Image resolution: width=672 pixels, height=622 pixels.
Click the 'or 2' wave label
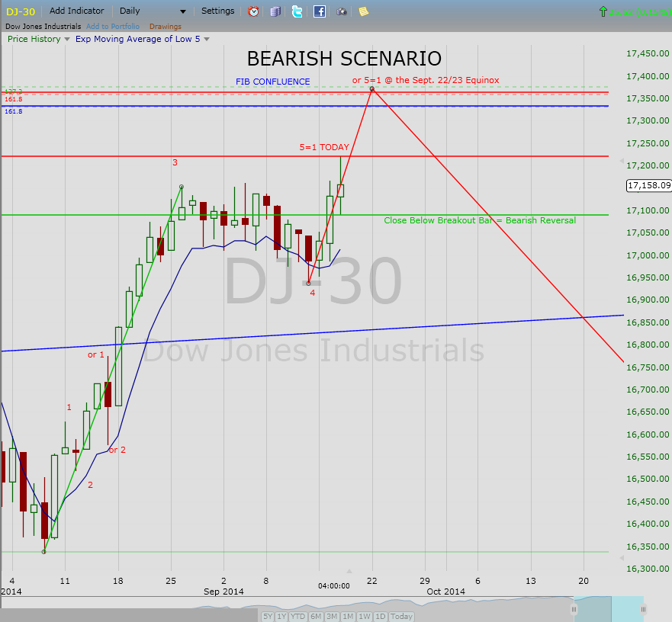pyautogui.click(x=117, y=450)
